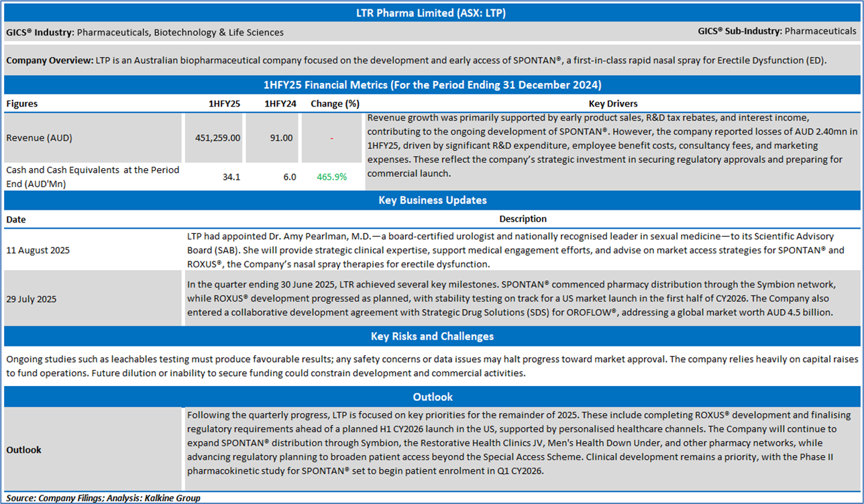Click the title "LTR Pharma Limited (ASX: LTP)"
Image resolution: width=864 pixels, height=504 pixels.
[x=432, y=13]
